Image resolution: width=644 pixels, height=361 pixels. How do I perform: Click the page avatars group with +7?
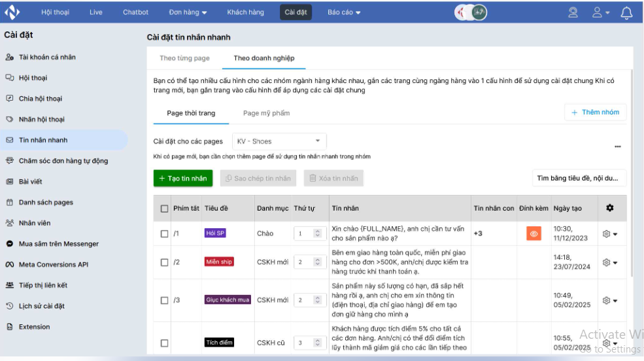point(471,12)
